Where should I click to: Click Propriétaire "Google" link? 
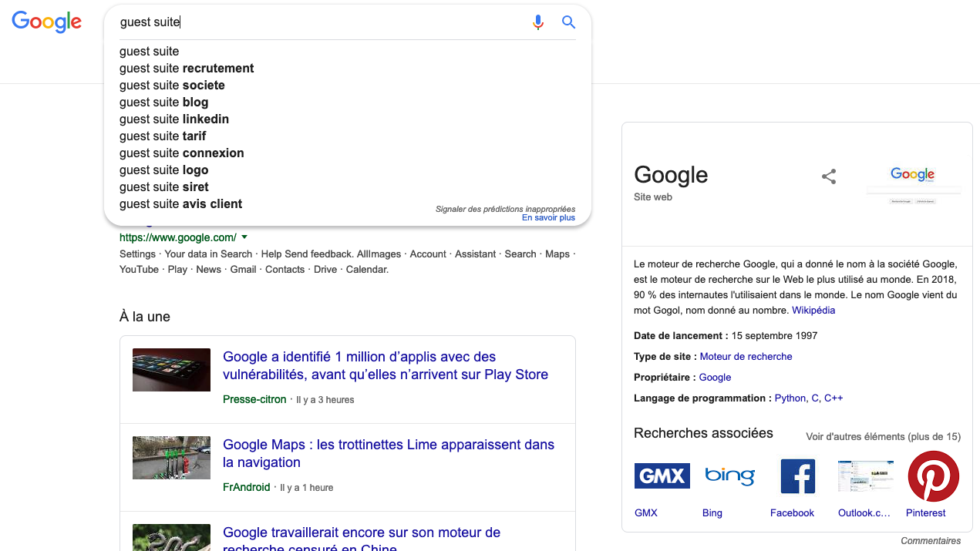(715, 378)
